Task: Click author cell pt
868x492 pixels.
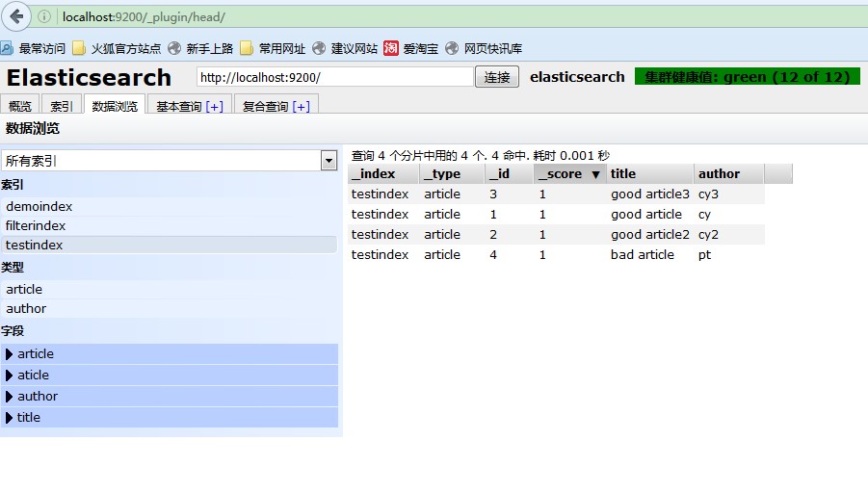Action: pos(704,255)
